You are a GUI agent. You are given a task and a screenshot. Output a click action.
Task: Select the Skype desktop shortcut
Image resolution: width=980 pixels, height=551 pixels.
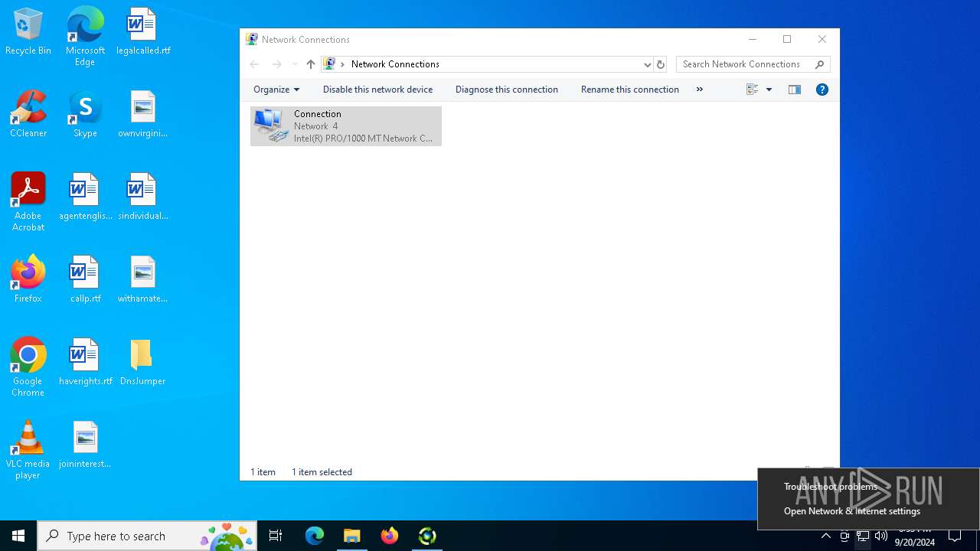85,115
